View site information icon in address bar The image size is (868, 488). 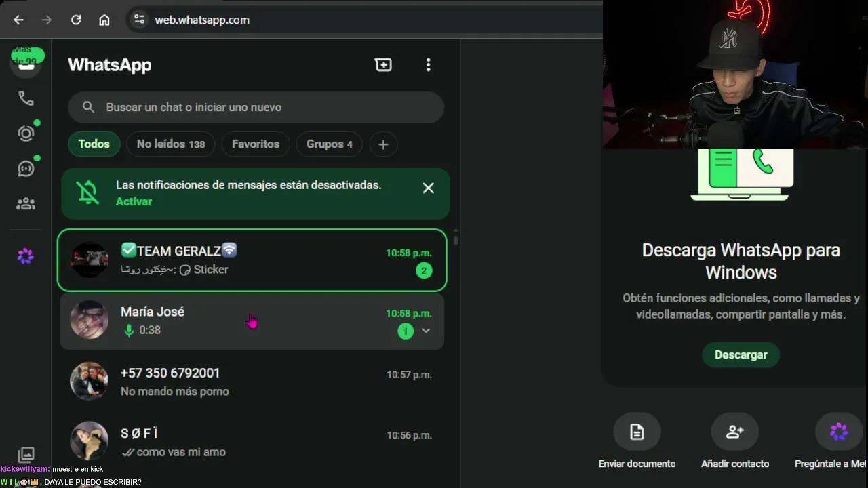click(x=140, y=20)
